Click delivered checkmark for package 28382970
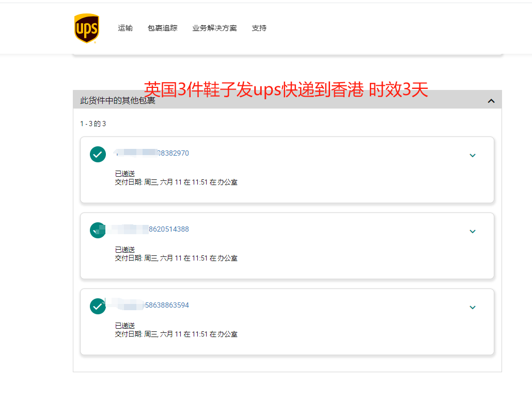Image resolution: width=532 pixels, height=396 pixels. tap(98, 154)
